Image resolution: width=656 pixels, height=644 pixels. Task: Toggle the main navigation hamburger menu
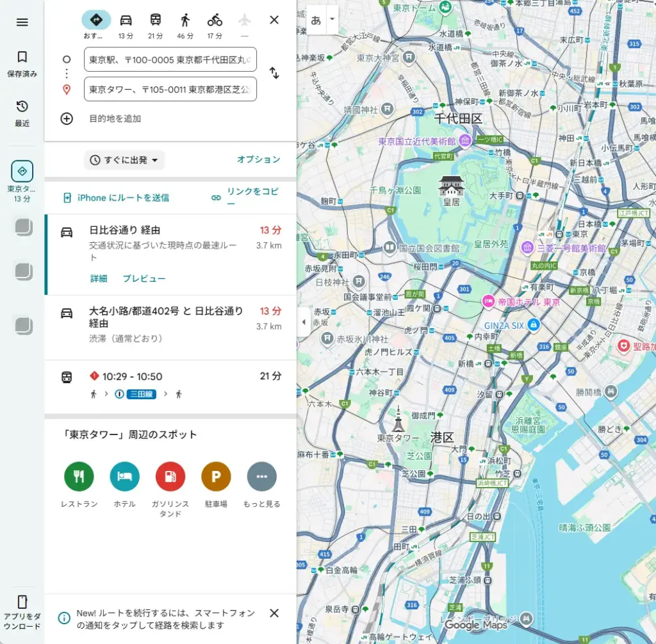pos(22,22)
